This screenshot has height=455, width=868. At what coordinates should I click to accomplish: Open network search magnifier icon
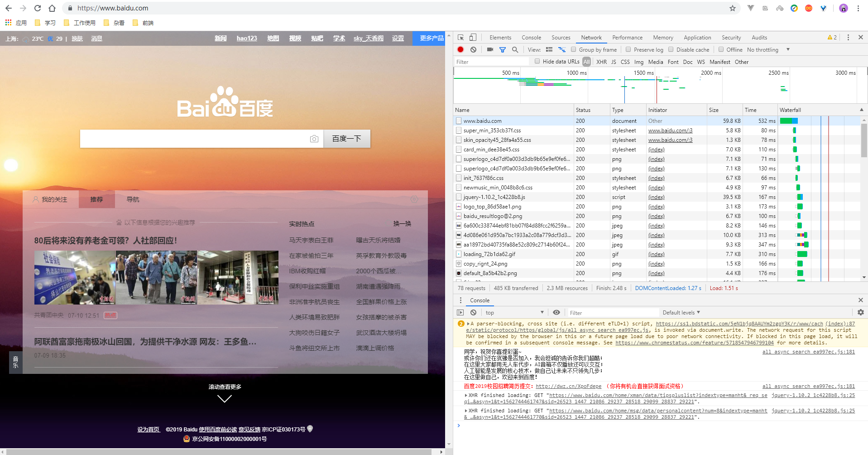pyautogui.click(x=515, y=49)
